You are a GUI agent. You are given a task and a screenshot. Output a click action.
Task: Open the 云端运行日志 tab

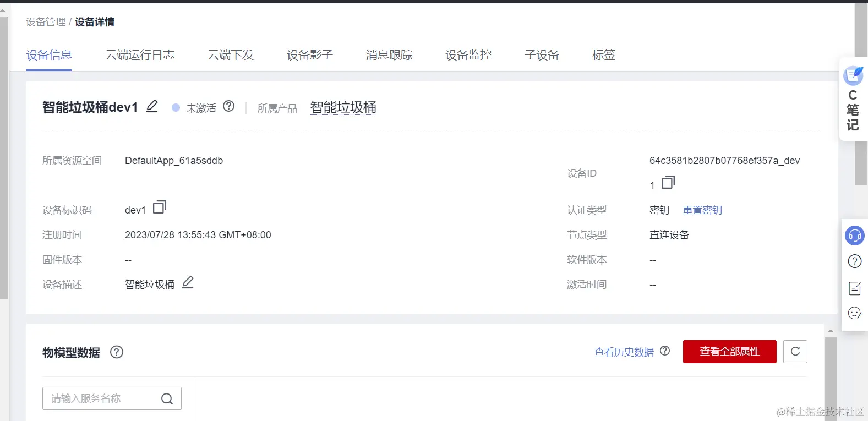click(140, 55)
